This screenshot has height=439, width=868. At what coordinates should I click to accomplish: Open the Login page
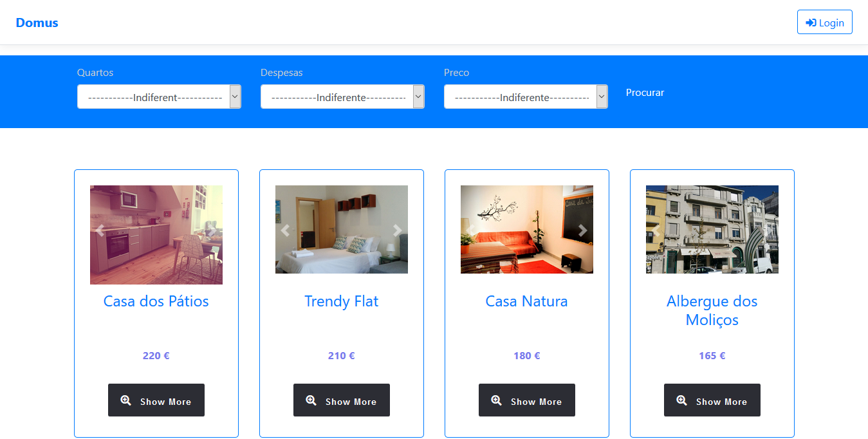[825, 22]
